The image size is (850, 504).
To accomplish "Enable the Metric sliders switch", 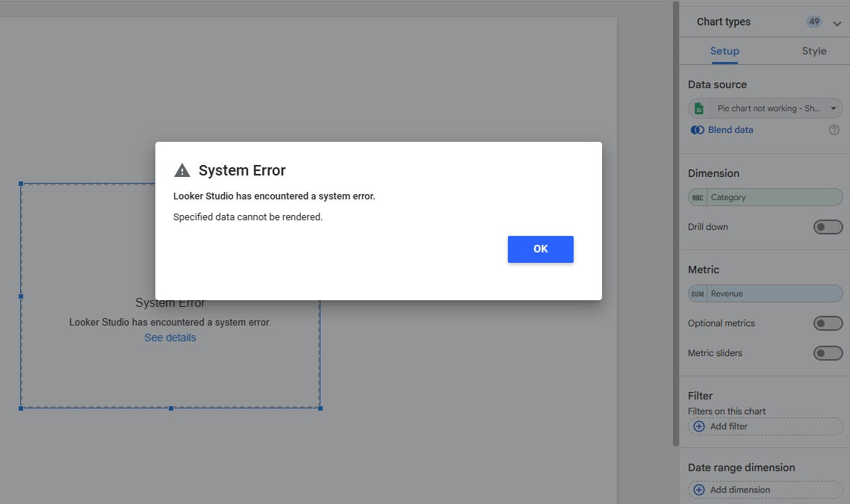I will (828, 353).
